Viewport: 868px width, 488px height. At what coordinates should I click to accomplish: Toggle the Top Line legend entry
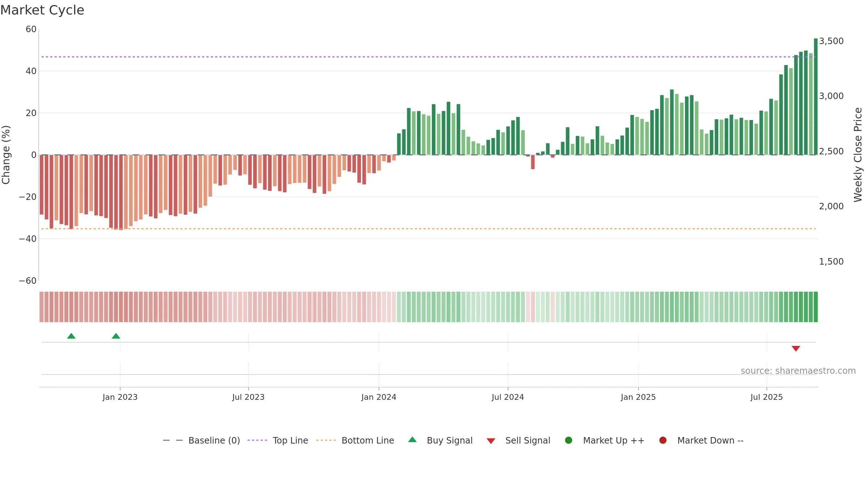[278, 440]
